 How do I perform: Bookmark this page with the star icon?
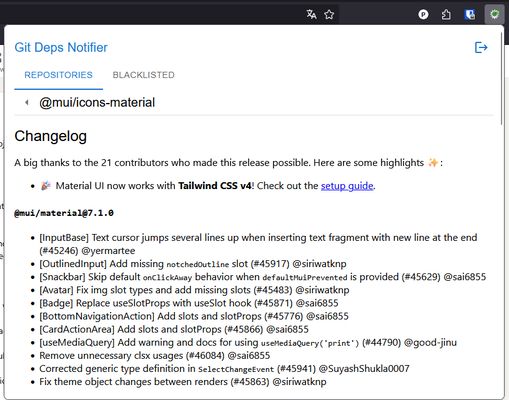coord(329,14)
